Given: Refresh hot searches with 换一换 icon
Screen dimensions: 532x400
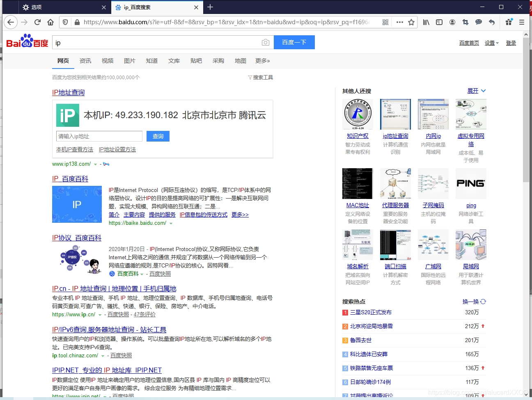Looking at the screenshot, I should click(x=483, y=302).
